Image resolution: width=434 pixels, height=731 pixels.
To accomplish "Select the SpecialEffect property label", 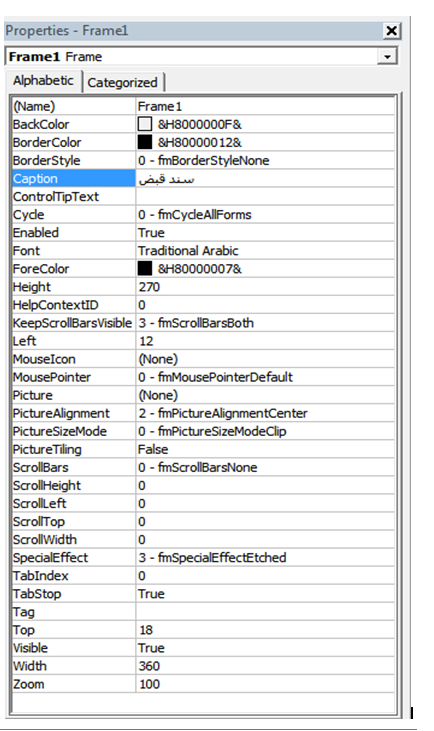I will pyautogui.click(x=50, y=558).
